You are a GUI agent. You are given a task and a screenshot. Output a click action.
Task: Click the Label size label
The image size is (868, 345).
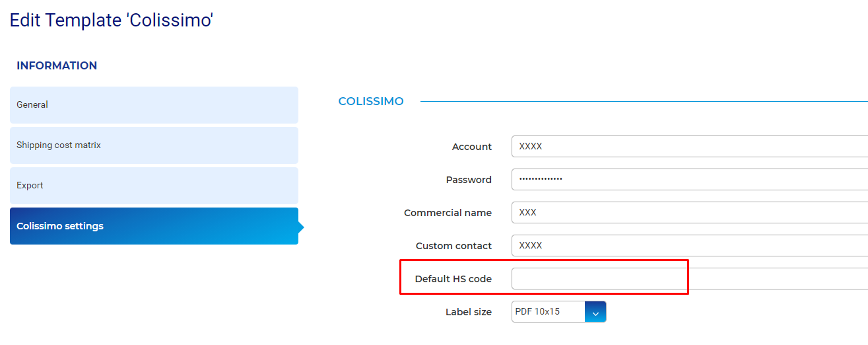469,312
